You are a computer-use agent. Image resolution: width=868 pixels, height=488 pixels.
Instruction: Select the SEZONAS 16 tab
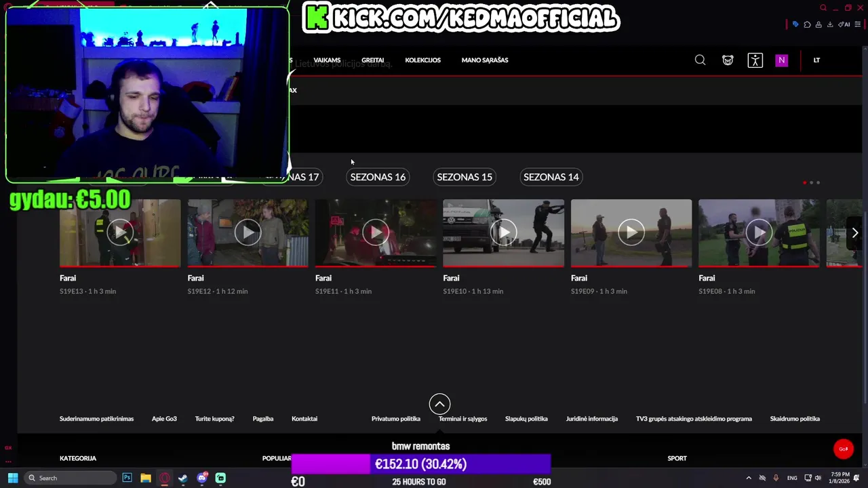[378, 177]
